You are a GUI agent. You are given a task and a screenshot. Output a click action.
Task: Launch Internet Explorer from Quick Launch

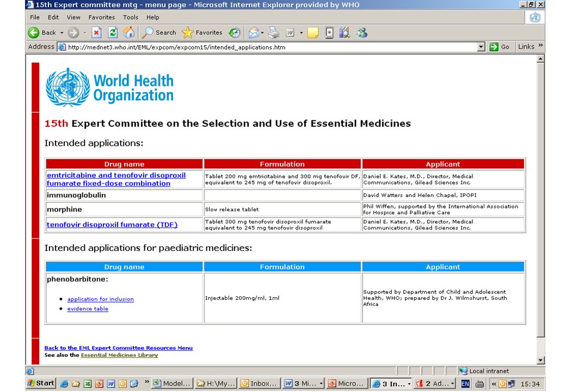64,384
